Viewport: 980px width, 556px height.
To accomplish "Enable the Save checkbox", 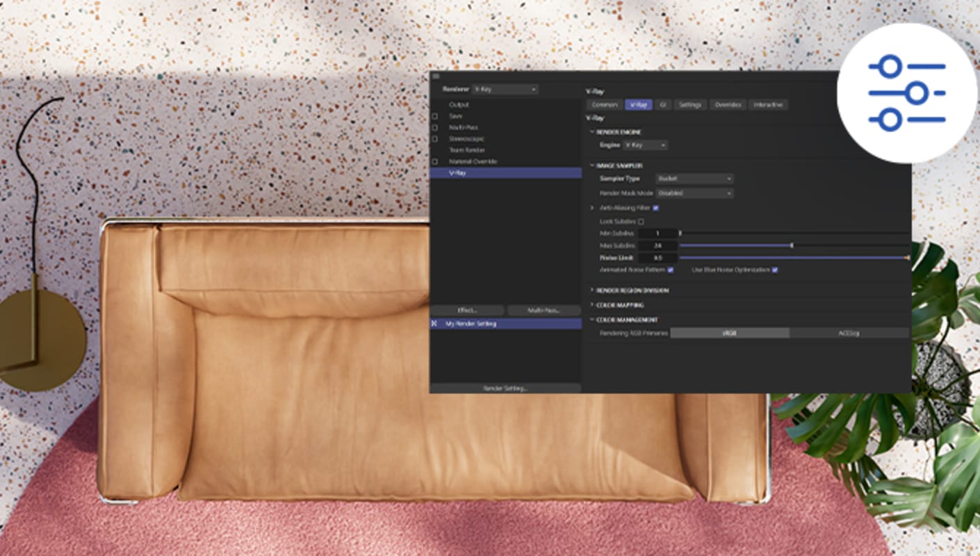I will (435, 117).
